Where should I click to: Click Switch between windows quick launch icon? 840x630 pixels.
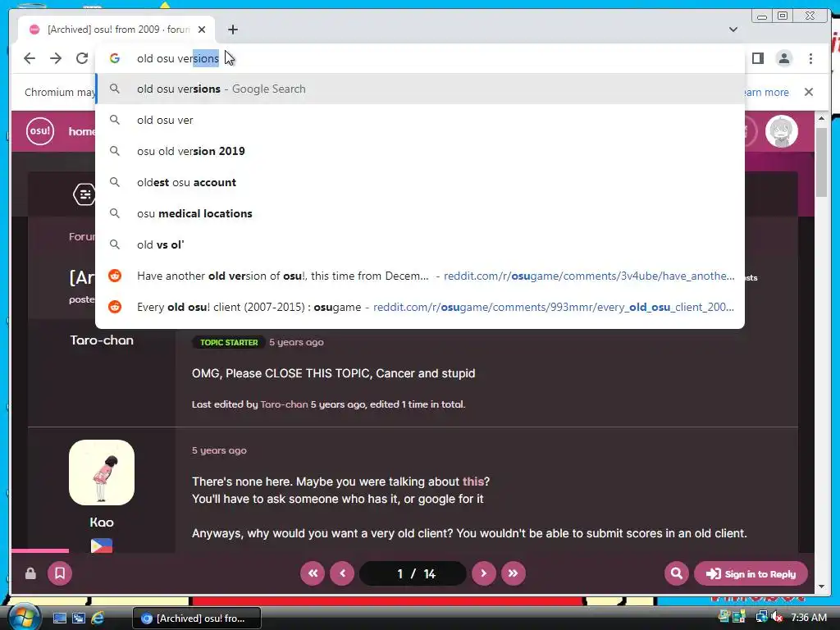78,619
